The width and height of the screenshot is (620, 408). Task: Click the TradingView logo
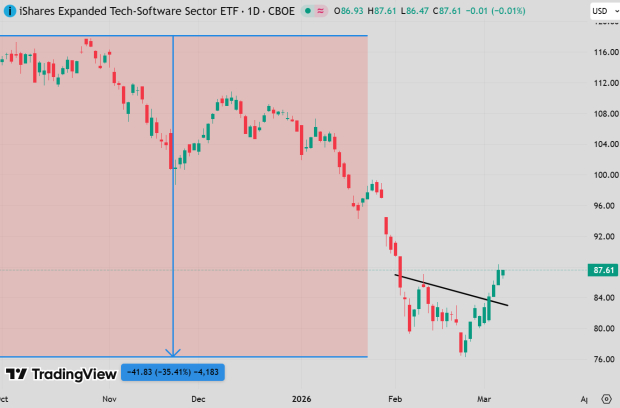coord(58,374)
